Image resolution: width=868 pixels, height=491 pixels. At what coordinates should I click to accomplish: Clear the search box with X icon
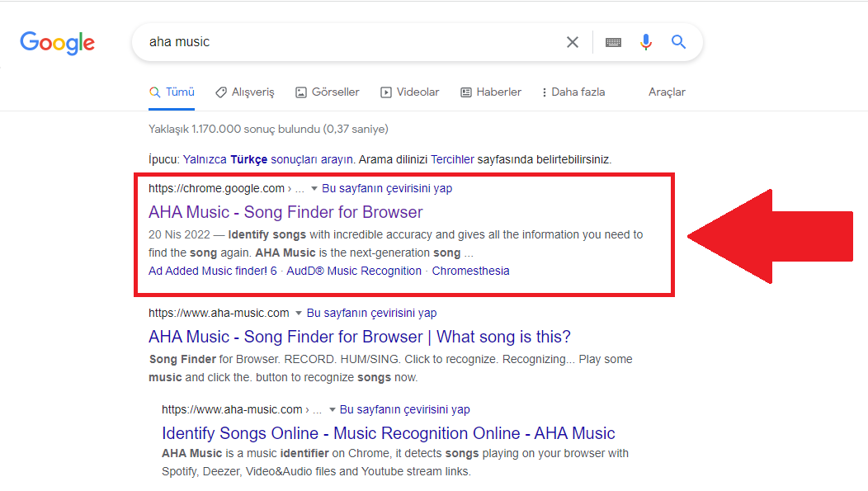[x=572, y=42]
